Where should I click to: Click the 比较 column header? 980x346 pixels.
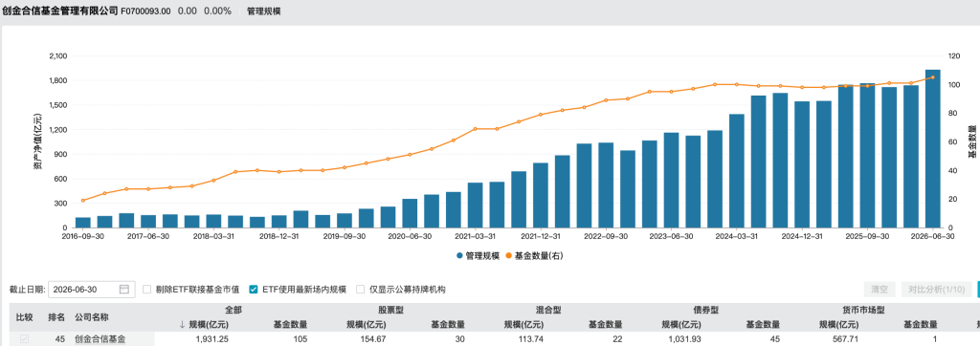[x=24, y=316]
